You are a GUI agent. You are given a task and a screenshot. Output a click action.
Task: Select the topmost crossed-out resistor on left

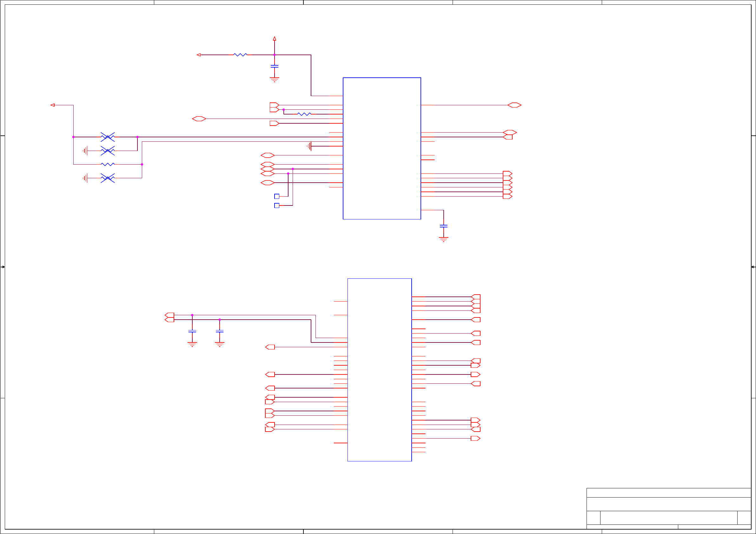108,137
